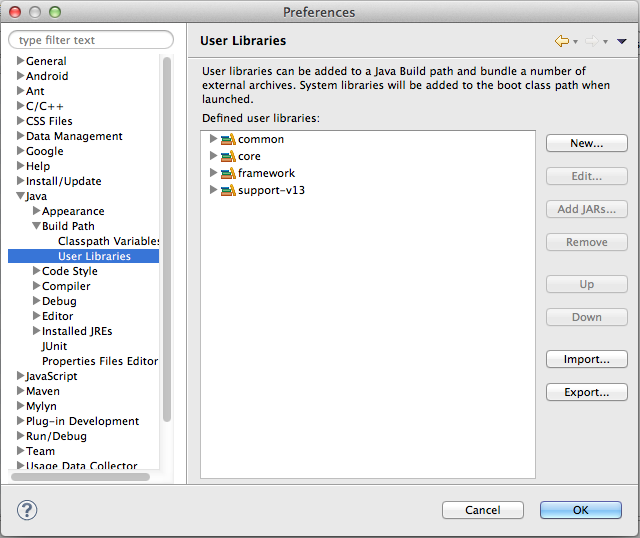
Task: Select Mylyn preferences item
Action: tap(41, 407)
